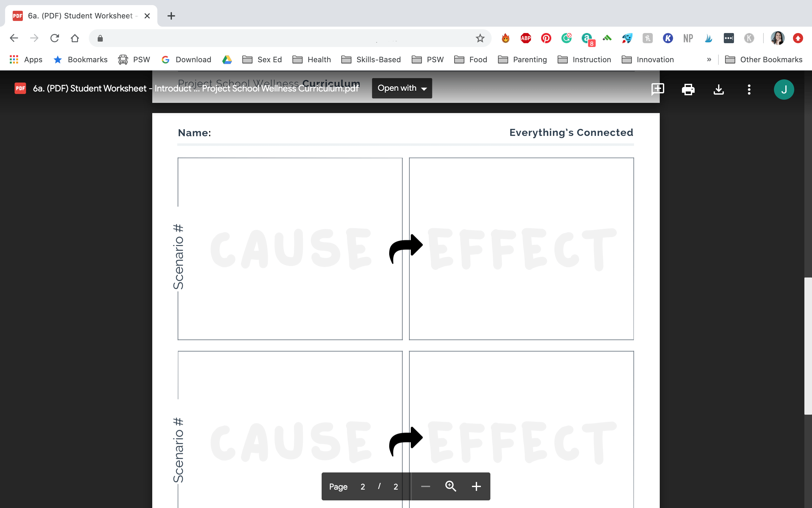Zoom in on the PDF page
The image size is (812, 508).
coord(476,486)
